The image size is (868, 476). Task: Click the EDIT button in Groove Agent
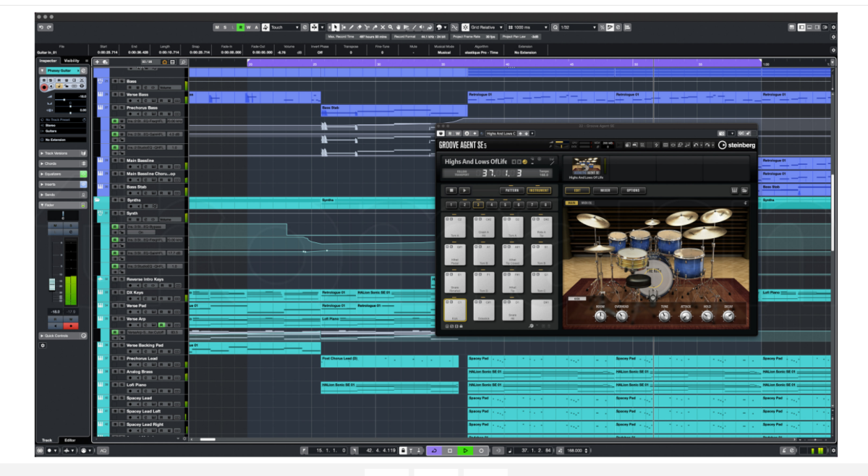click(x=577, y=190)
